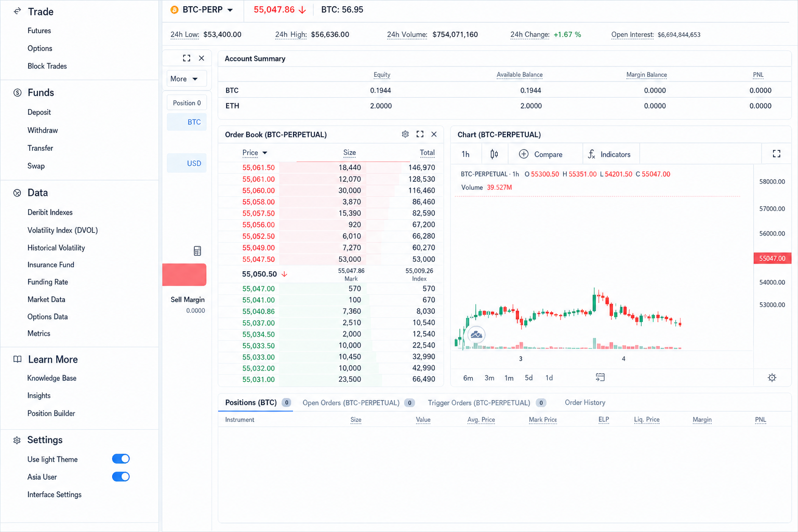
Task: Open Position Builder link
Action: tap(51, 414)
